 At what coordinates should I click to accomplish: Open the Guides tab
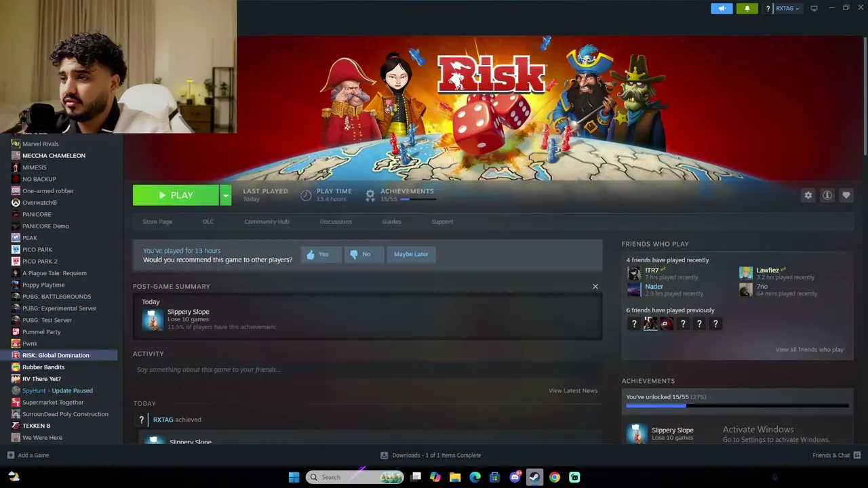pyautogui.click(x=391, y=222)
